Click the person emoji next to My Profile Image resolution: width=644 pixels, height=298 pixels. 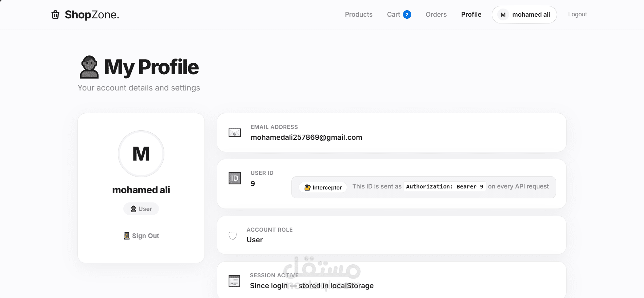click(x=89, y=67)
